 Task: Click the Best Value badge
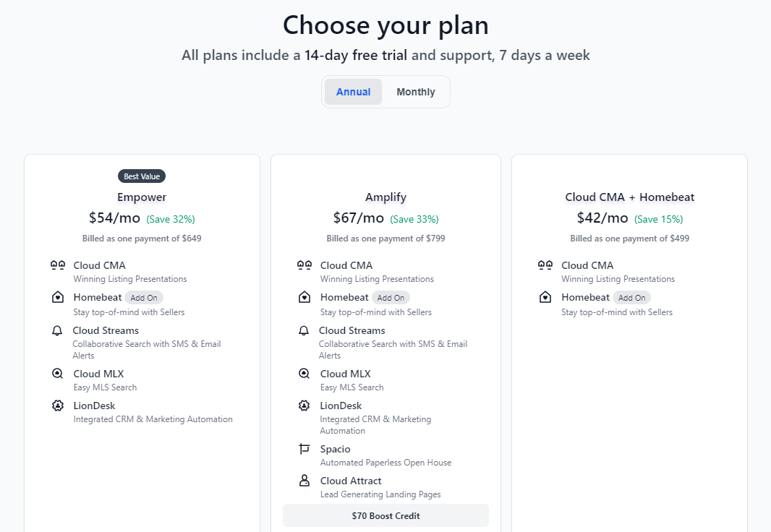point(141,176)
